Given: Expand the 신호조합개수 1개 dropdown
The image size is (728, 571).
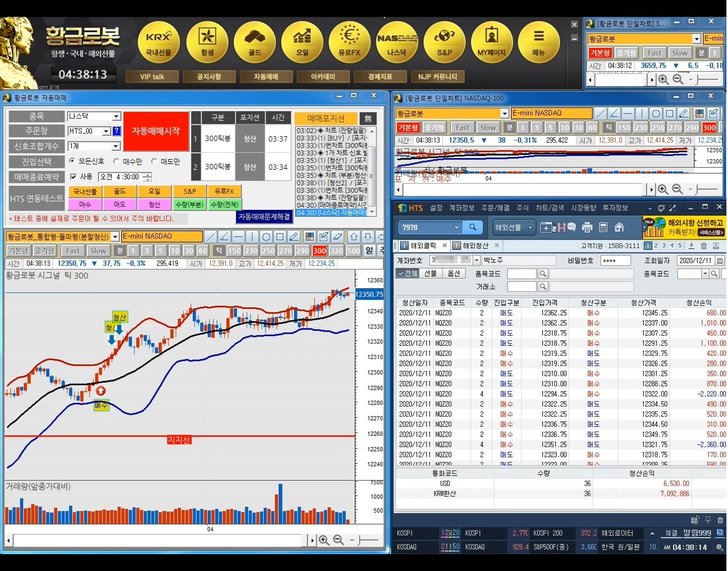Looking at the screenshot, I should [x=116, y=146].
